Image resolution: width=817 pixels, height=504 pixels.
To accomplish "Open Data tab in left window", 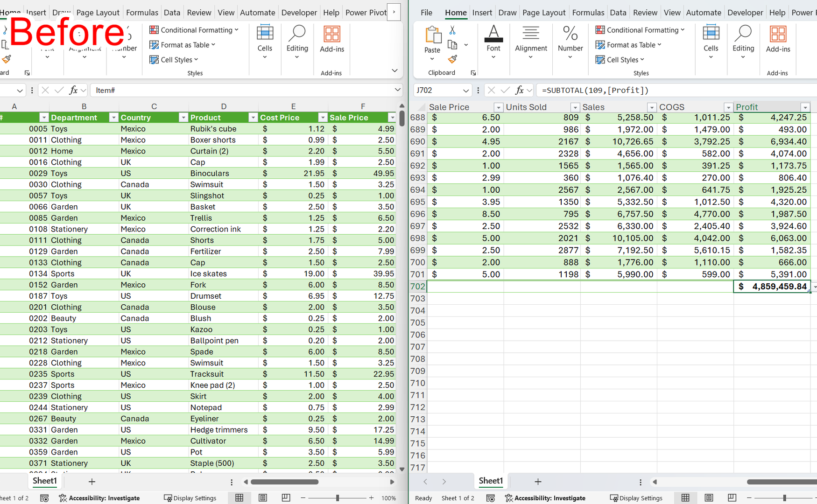I will click(x=172, y=13).
